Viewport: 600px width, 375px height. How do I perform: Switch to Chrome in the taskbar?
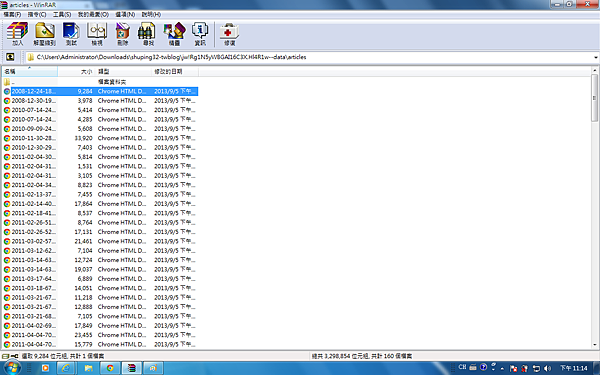coord(110,368)
